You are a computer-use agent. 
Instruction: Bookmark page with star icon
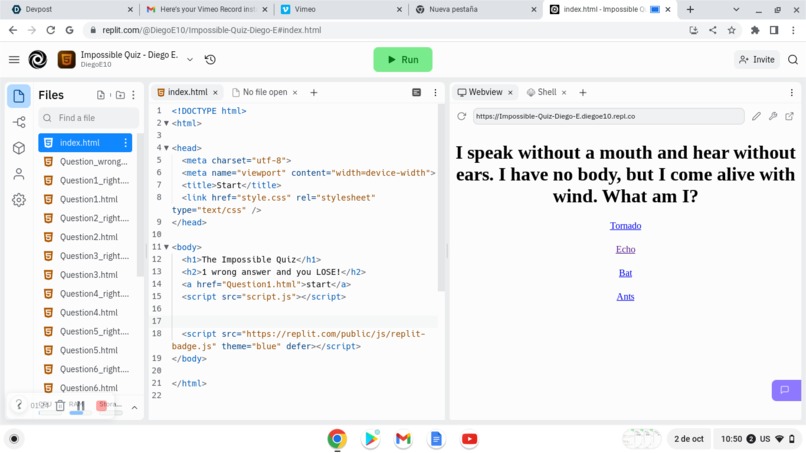point(731,30)
